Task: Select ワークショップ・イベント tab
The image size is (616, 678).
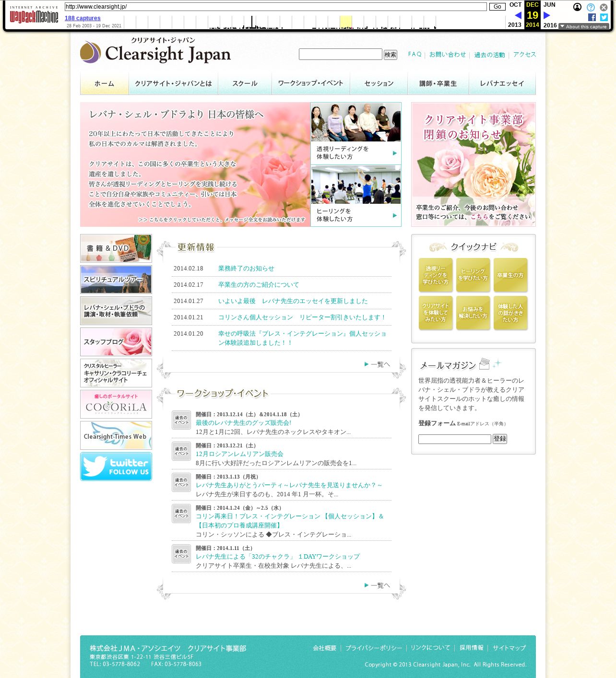Action: coord(311,83)
